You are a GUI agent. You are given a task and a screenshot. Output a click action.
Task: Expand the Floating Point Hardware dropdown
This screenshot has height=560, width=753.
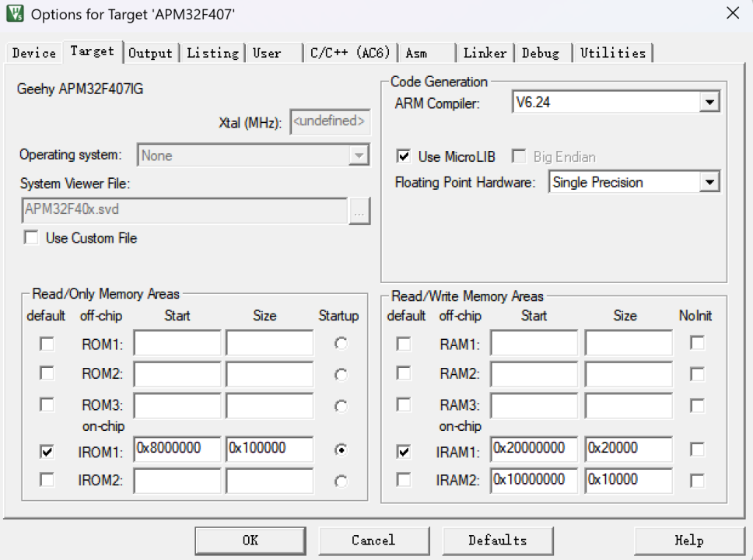(709, 183)
